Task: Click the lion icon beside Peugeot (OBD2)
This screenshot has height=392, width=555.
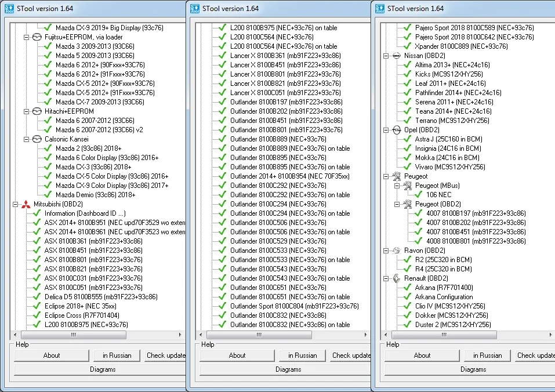Action: point(407,204)
